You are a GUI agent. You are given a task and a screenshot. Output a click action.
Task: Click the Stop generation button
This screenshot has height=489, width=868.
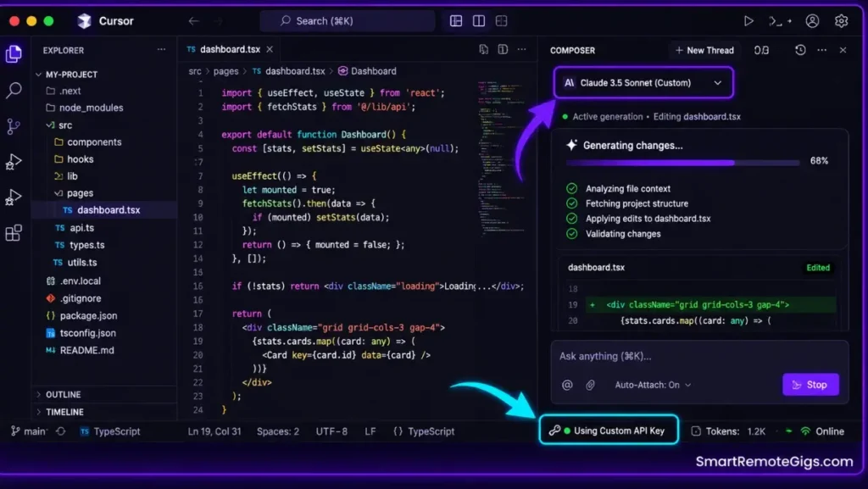(810, 385)
